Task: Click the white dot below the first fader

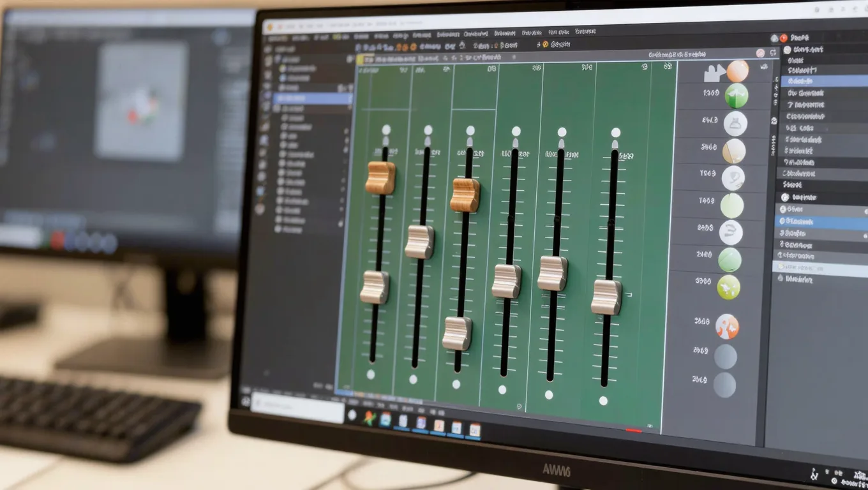Action: [371, 374]
